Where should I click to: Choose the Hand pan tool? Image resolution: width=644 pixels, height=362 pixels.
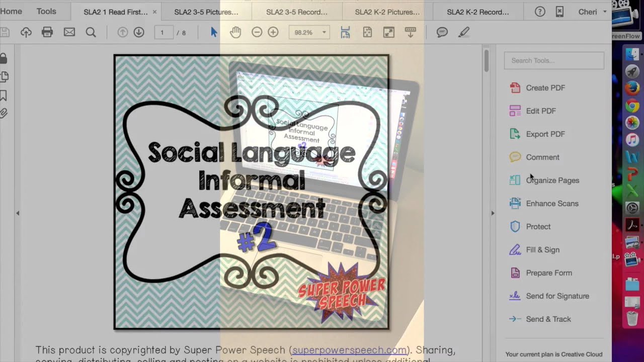click(x=235, y=32)
